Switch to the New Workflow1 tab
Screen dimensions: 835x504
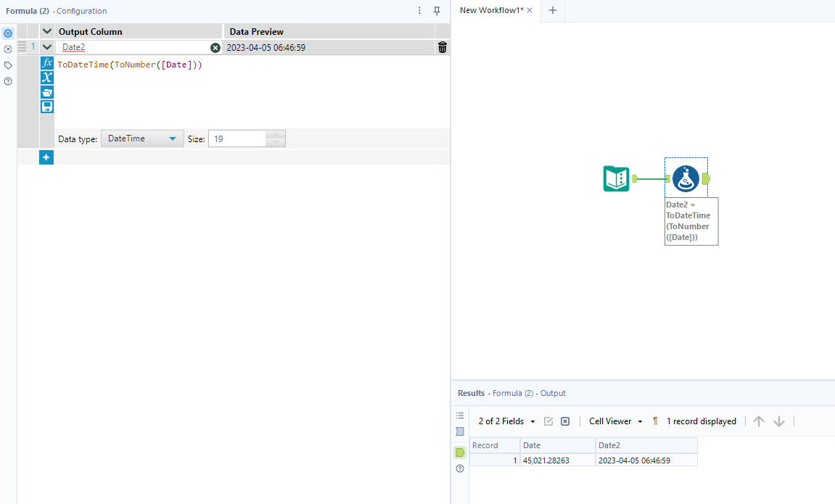[x=491, y=11]
